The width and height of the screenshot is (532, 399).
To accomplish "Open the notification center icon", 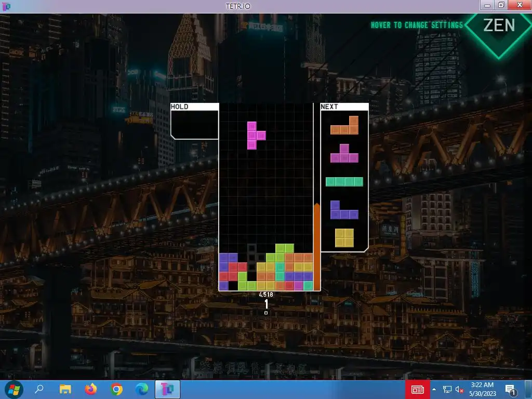I will [510, 390].
